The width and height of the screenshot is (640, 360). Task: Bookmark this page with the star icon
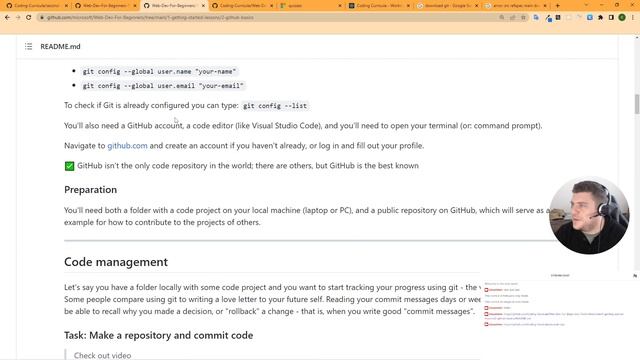pos(523,18)
